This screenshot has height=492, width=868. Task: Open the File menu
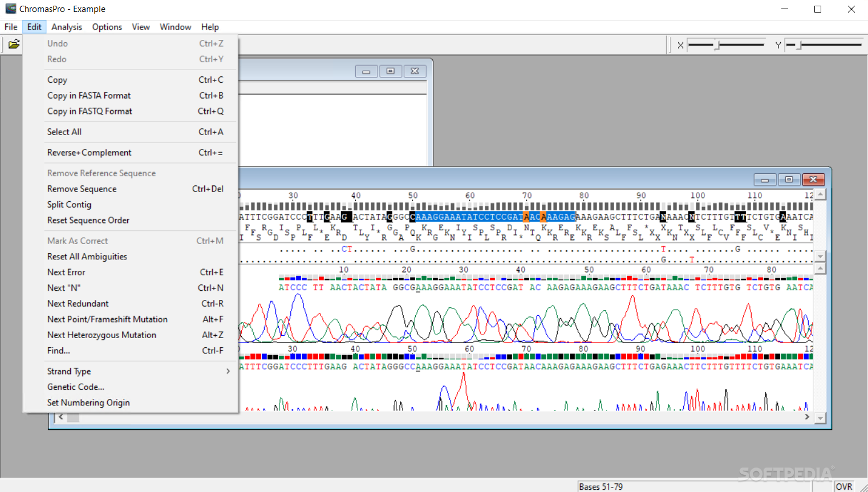click(x=11, y=27)
